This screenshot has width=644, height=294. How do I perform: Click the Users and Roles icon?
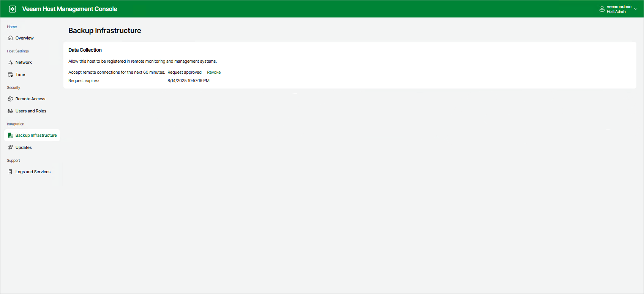[10, 111]
